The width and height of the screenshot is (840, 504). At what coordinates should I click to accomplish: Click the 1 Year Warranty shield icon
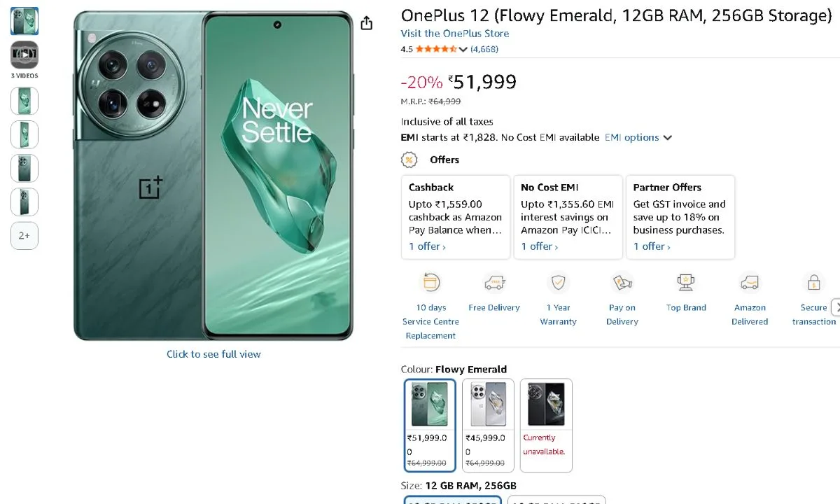(558, 283)
